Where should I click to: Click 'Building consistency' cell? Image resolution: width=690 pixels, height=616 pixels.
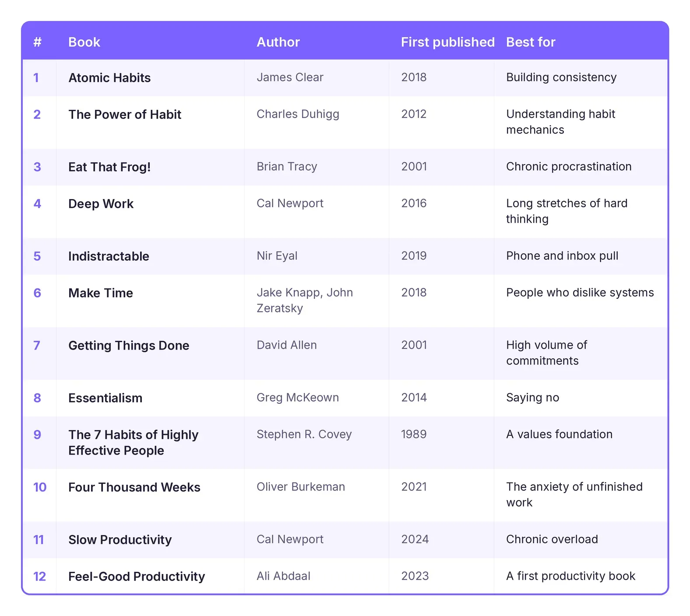[561, 77]
